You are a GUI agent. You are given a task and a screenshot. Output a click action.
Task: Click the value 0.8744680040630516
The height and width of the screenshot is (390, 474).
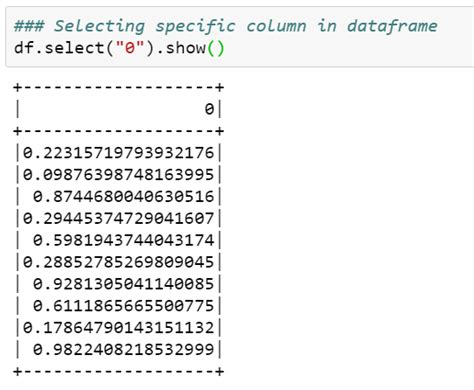(x=123, y=197)
